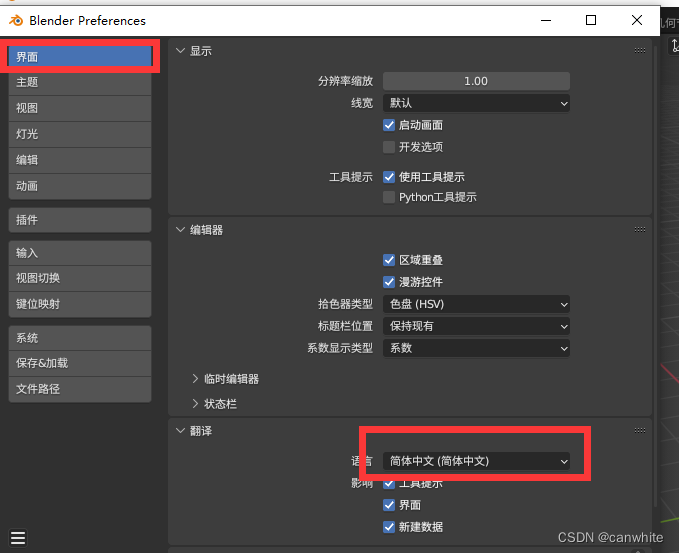Click the vertical scrollbar of the preferences panel
This screenshot has width=679, height=553.
point(656,275)
